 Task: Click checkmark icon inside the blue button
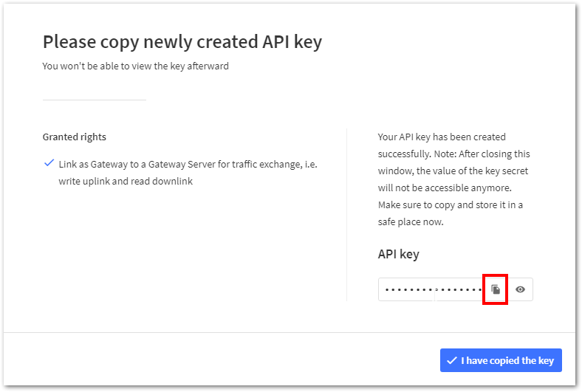(x=451, y=360)
